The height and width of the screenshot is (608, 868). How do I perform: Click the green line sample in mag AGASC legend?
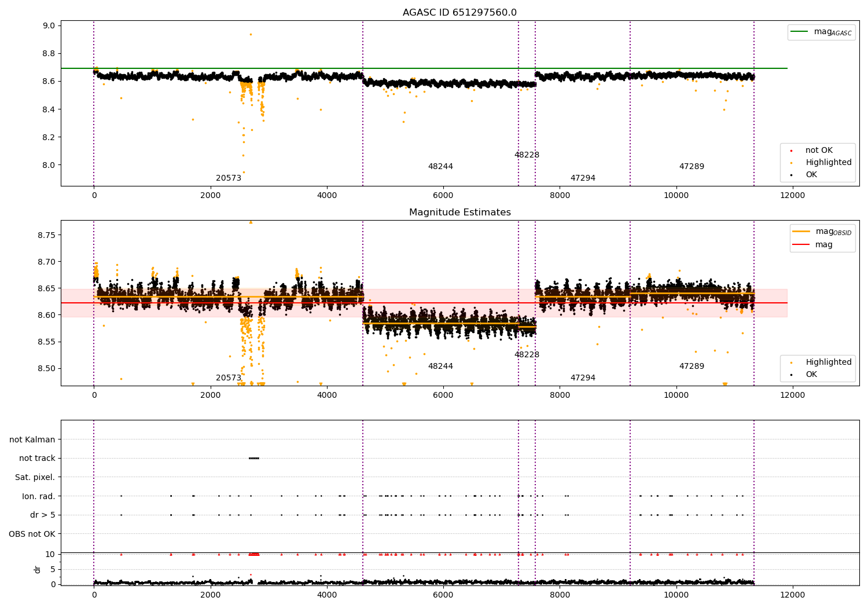pos(800,32)
